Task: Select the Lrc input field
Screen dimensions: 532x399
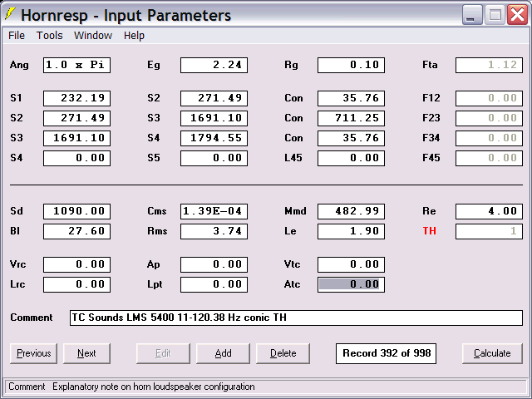Action: [x=76, y=284]
